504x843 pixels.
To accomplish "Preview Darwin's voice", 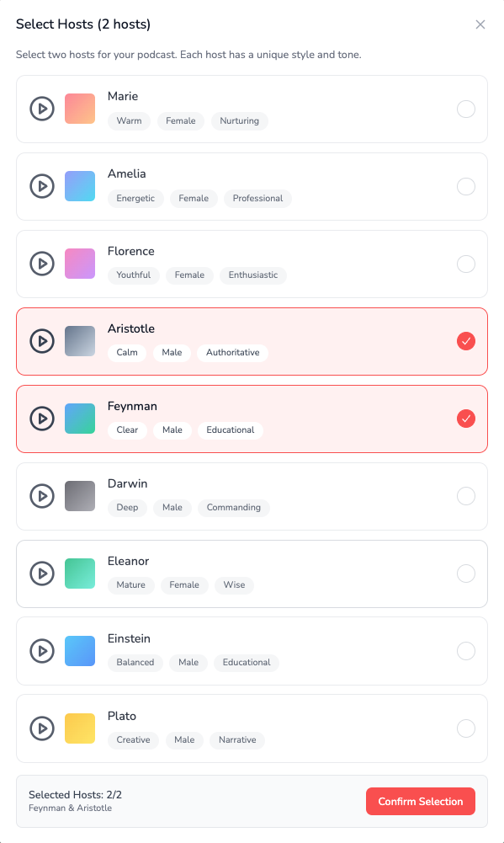I will [x=42, y=496].
